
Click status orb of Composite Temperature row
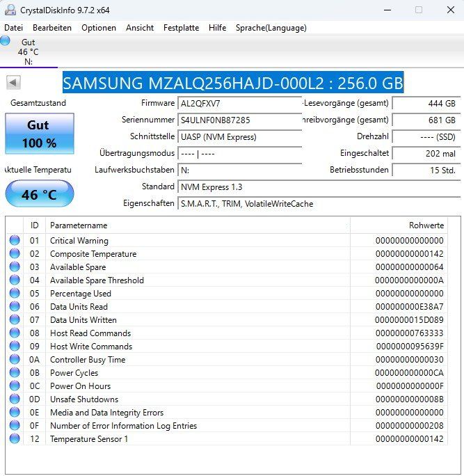click(x=15, y=253)
